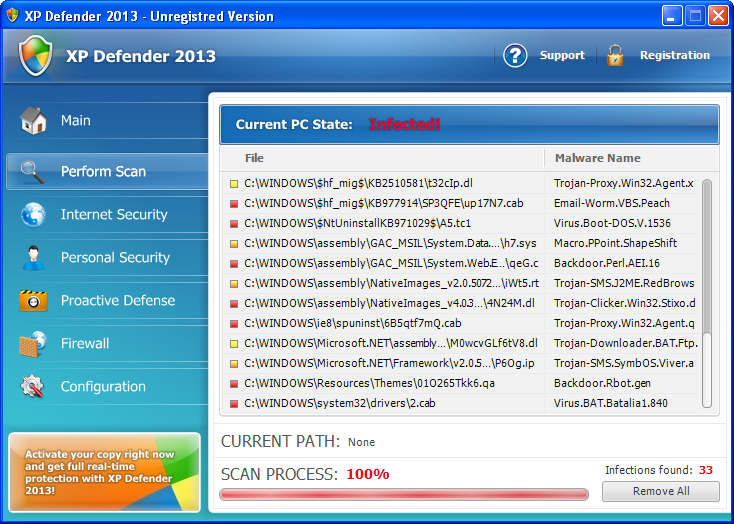Click the Configuration gear icon
The width and height of the screenshot is (734, 524).
coord(33,387)
